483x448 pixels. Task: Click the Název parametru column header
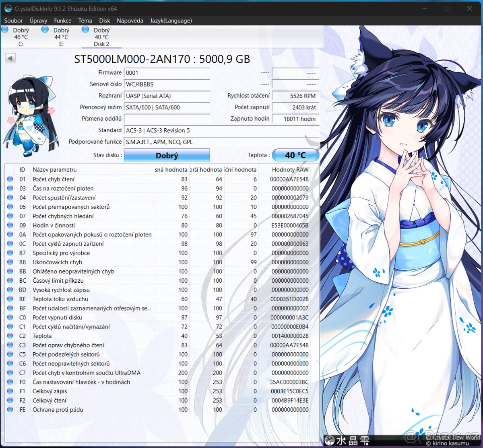point(93,170)
